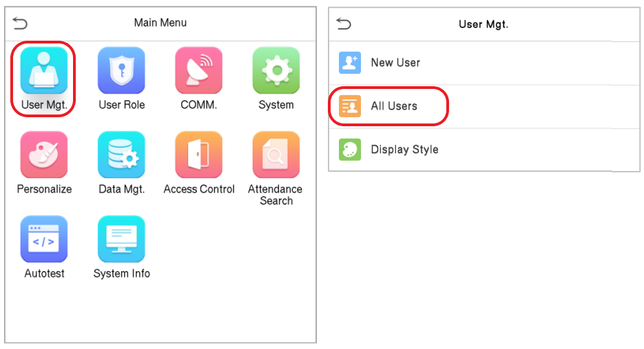644x349 pixels.
Task: Open the System Info monitor icon
Action: 121,239
